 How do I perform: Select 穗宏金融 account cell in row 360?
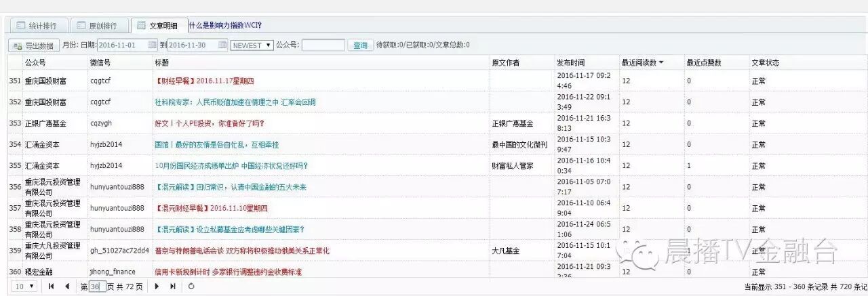tap(39, 272)
